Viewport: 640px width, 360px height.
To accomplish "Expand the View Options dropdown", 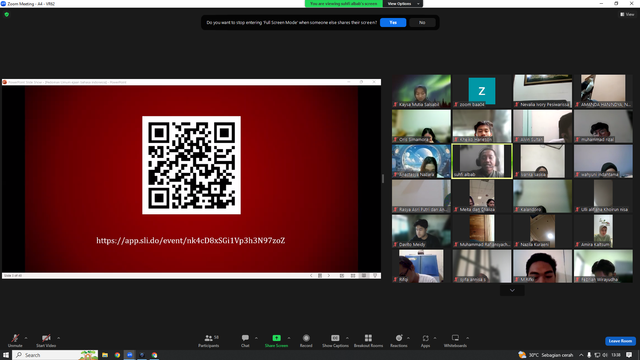I will tap(403, 4).
